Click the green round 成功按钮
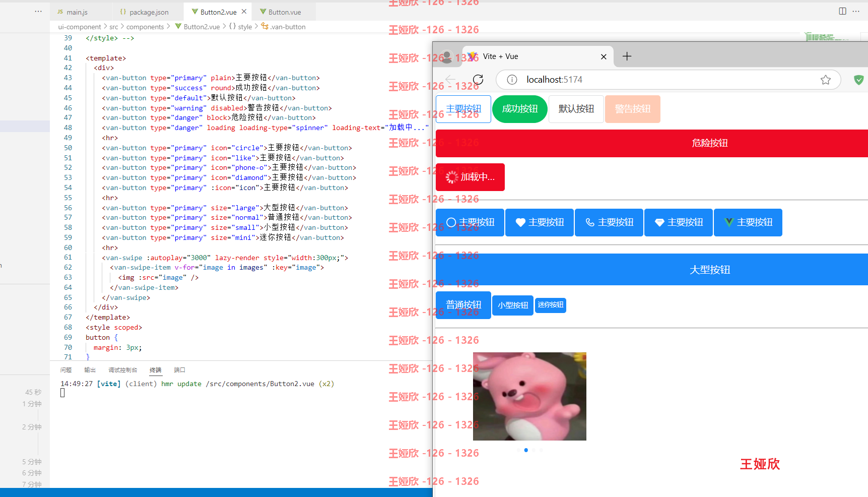Viewport: 868px width, 497px height. pyautogui.click(x=520, y=109)
